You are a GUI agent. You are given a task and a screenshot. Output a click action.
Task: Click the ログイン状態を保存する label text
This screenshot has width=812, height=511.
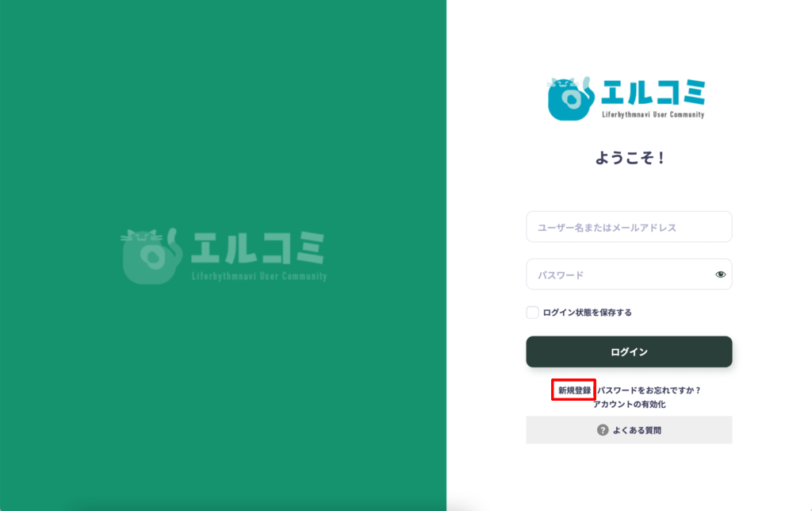pyautogui.click(x=588, y=313)
